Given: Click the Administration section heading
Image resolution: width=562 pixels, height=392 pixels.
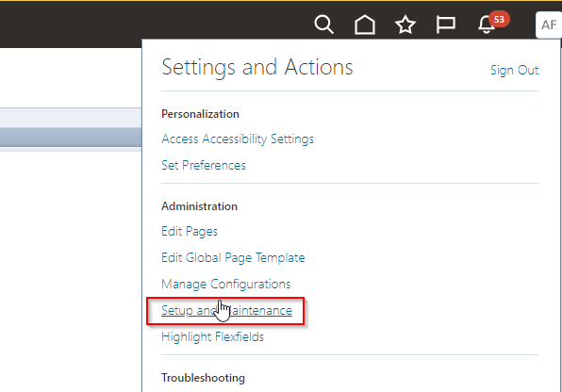Looking at the screenshot, I should coord(199,206).
